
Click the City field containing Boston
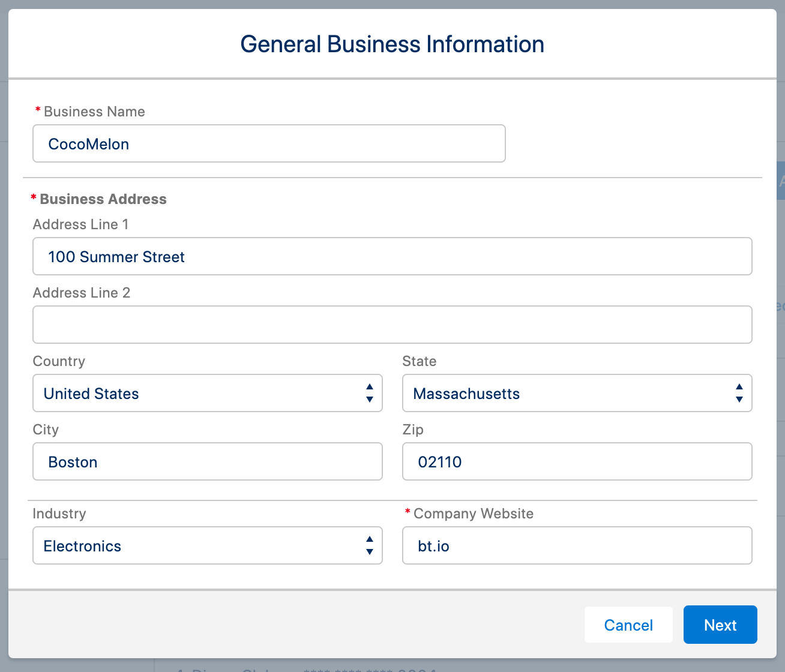(207, 461)
